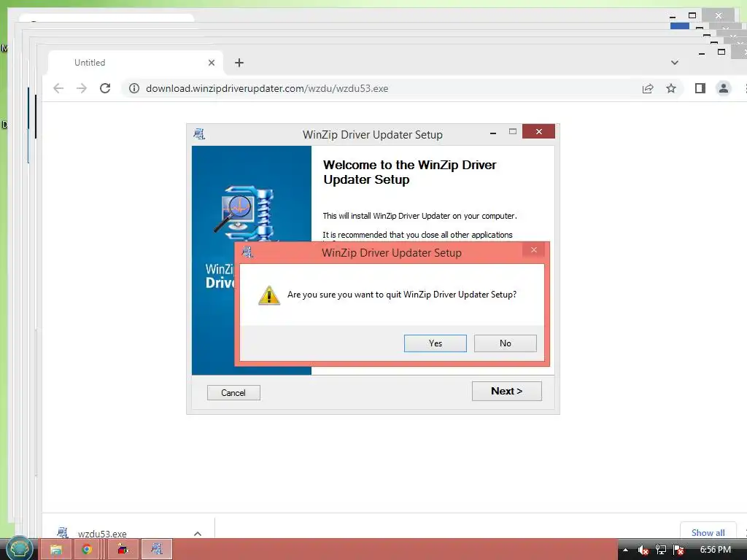Open File Explorer from the taskbar

tap(56, 550)
